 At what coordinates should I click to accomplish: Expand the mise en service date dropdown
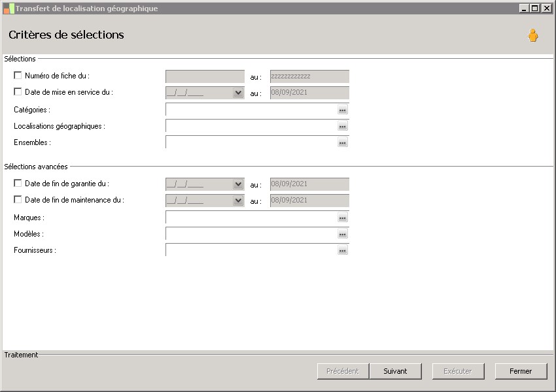coord(238,93)
